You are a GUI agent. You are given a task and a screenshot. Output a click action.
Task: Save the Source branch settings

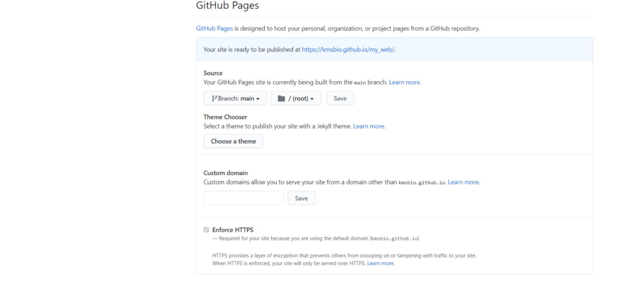click(340, 98)
